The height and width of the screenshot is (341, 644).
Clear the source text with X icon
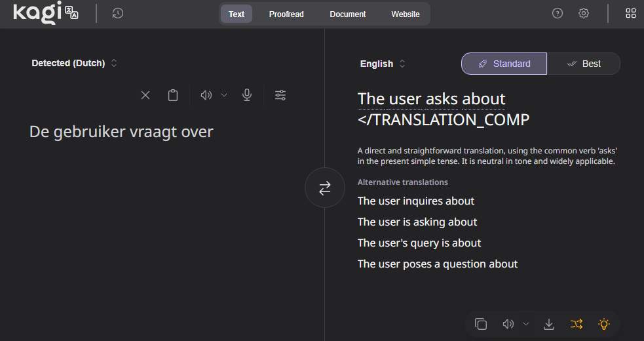tap(145, 95)
